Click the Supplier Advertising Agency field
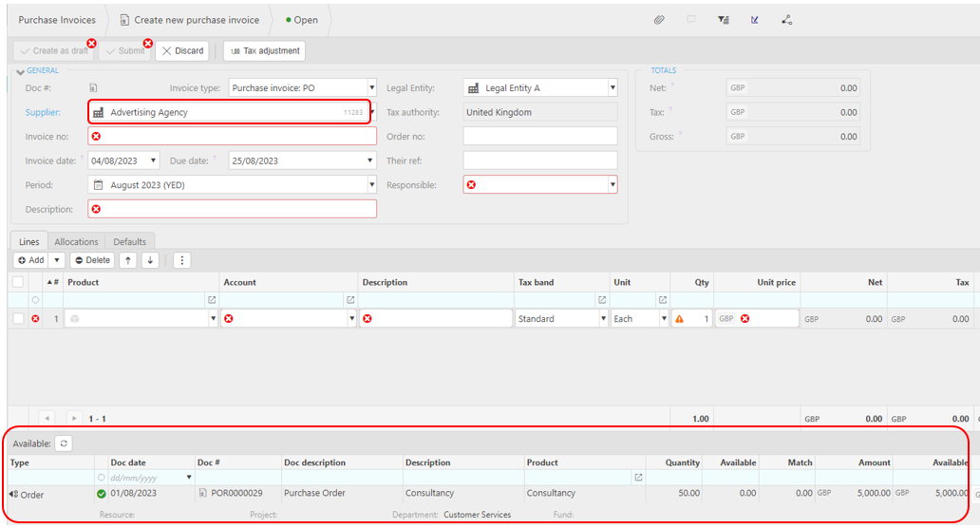This screenshot has height=528, width=980. (229, 112)
